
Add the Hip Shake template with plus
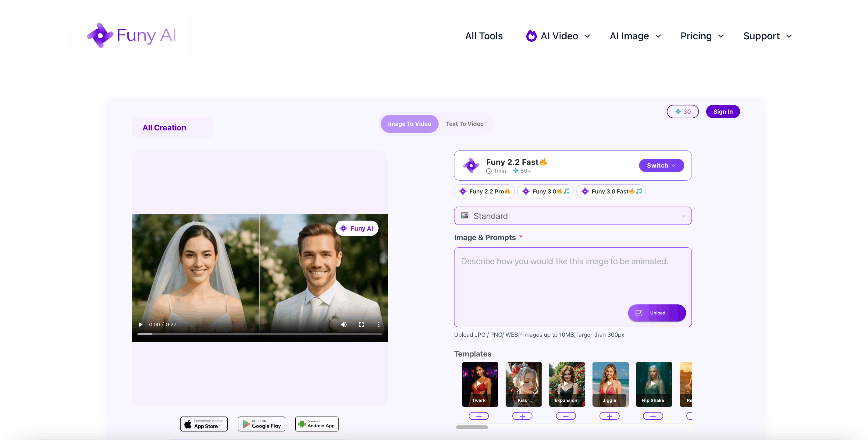click(x=653, y=416)
